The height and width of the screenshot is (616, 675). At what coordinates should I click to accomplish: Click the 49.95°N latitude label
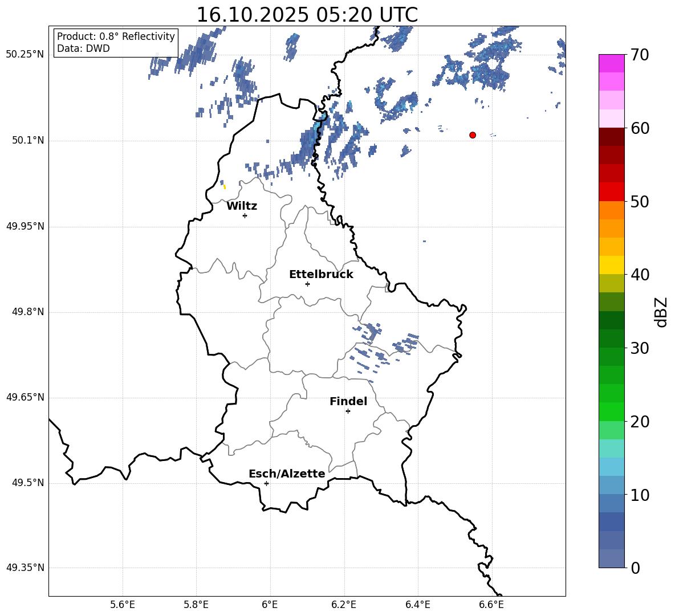click(25, 226)
